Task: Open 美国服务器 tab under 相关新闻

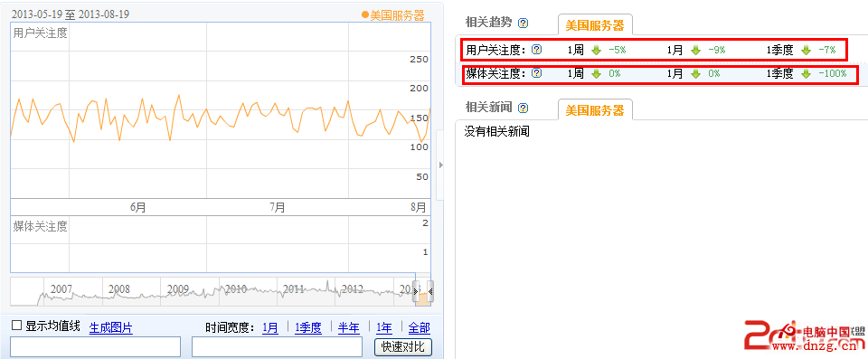Action: [x=595, y=109]
